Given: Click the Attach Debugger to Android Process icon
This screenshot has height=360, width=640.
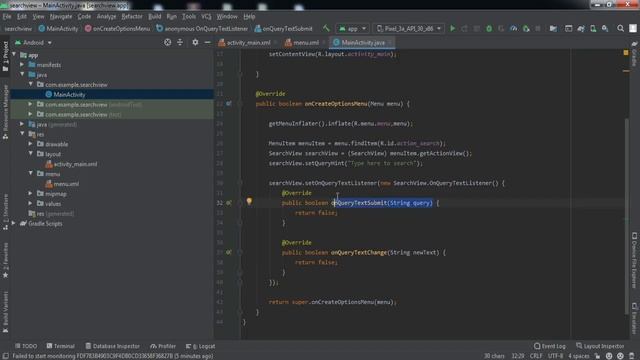Looking at the screenshot, I should (x=526, y=29).
